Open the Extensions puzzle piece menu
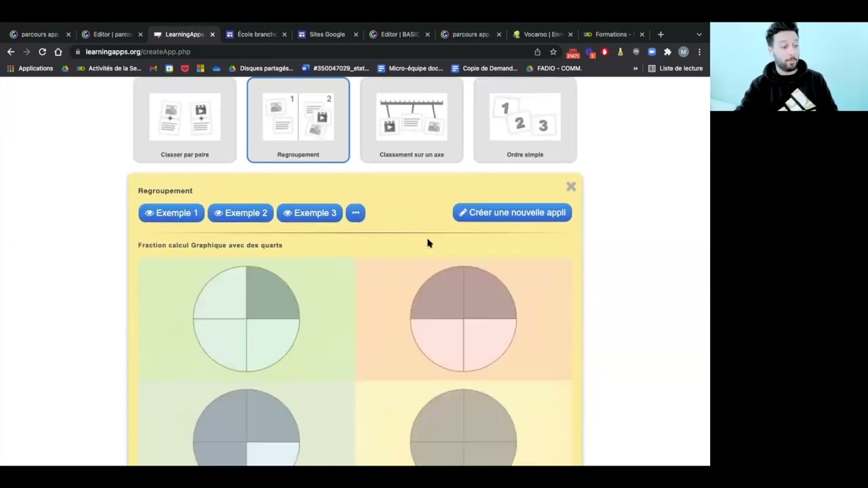The height and width of the screenshot is (488, 868). pyautogui.click(x=667, y=52)
